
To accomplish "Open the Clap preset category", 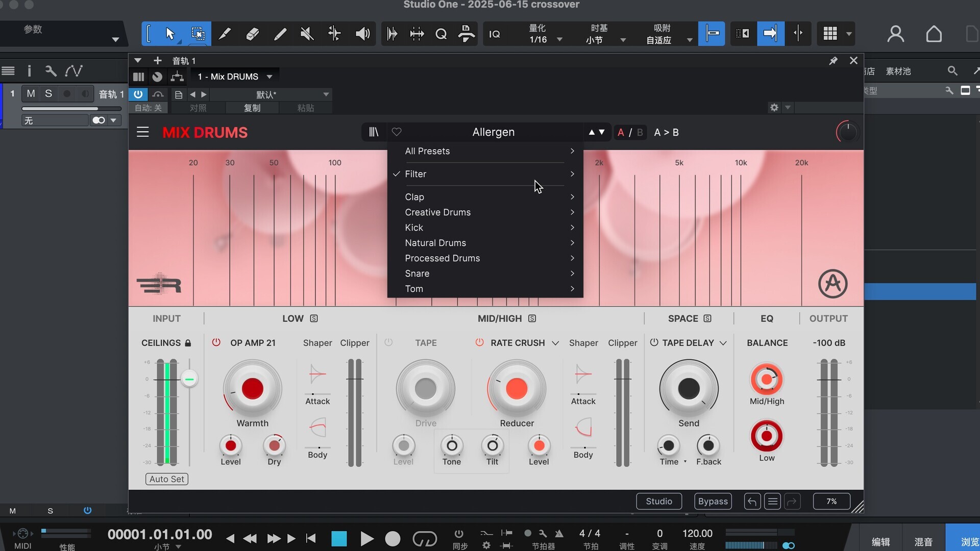I will tap(485, 197).
